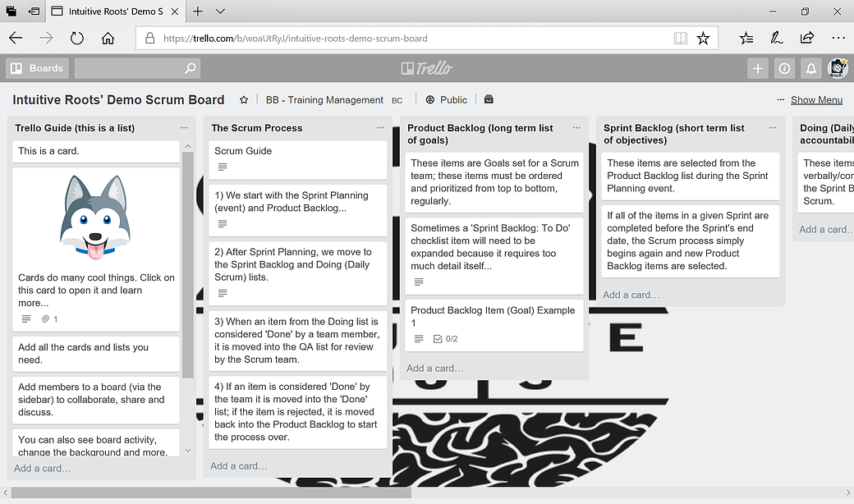The height and width of the screenshot is (504, 854).
Task: Click down arrow of Trello Guide list scrollbar
Action: (x=188, y=451)
